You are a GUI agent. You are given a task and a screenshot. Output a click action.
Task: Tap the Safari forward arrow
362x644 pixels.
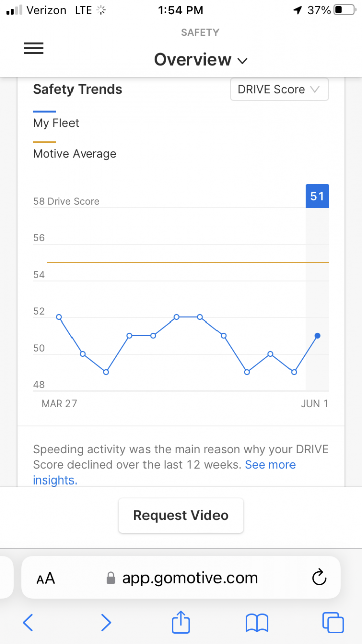(x=106, y=623)
